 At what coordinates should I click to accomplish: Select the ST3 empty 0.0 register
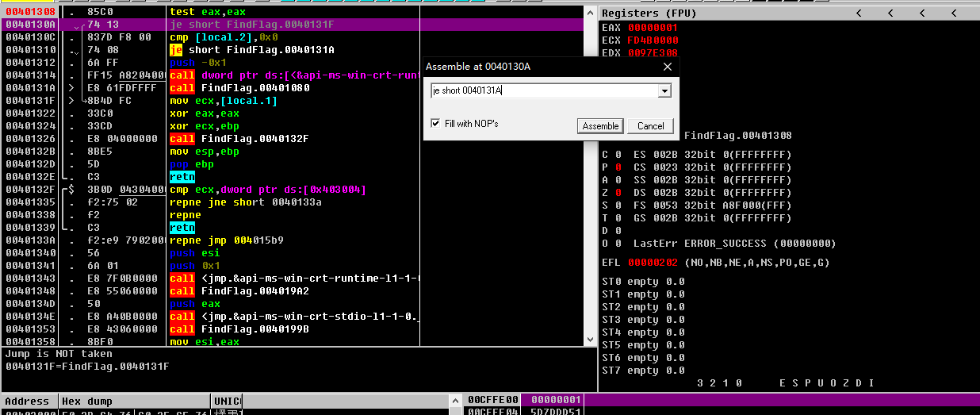tap(643, 320)
